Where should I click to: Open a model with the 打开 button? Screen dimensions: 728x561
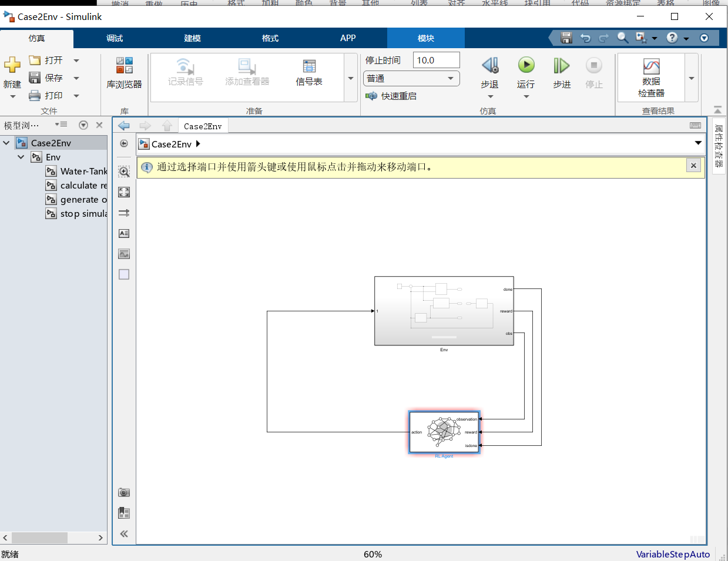(x=46, y=61)
